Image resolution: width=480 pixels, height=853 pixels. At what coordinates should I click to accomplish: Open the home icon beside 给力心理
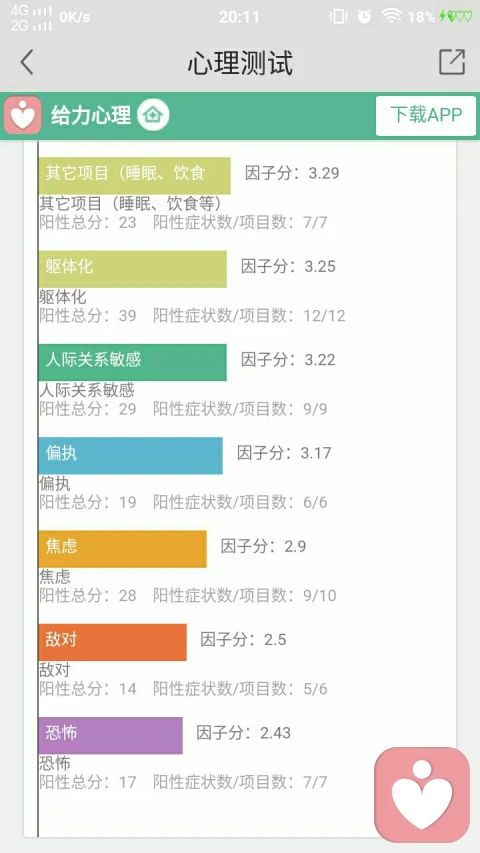tap(153, 115)
